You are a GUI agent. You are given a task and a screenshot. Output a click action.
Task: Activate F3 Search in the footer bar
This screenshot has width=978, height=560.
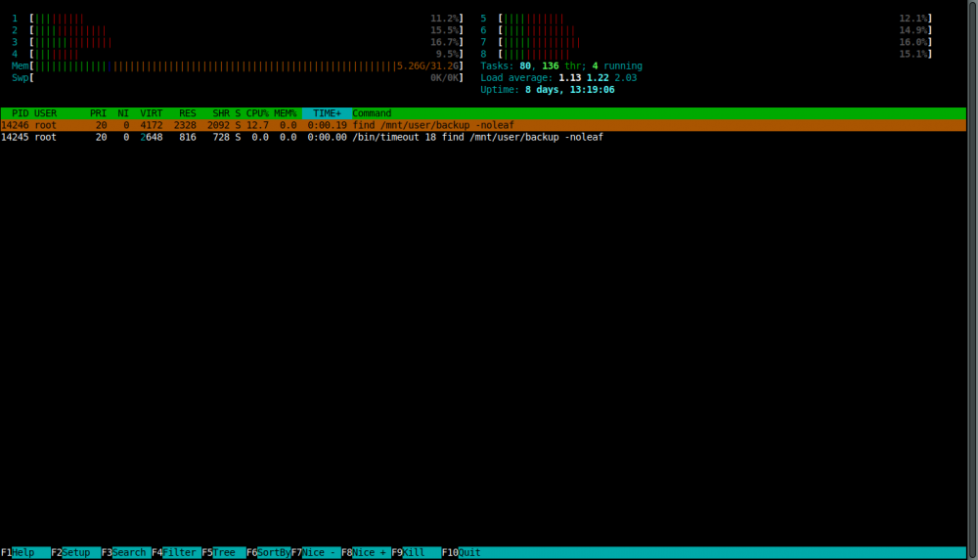(126, 552)
